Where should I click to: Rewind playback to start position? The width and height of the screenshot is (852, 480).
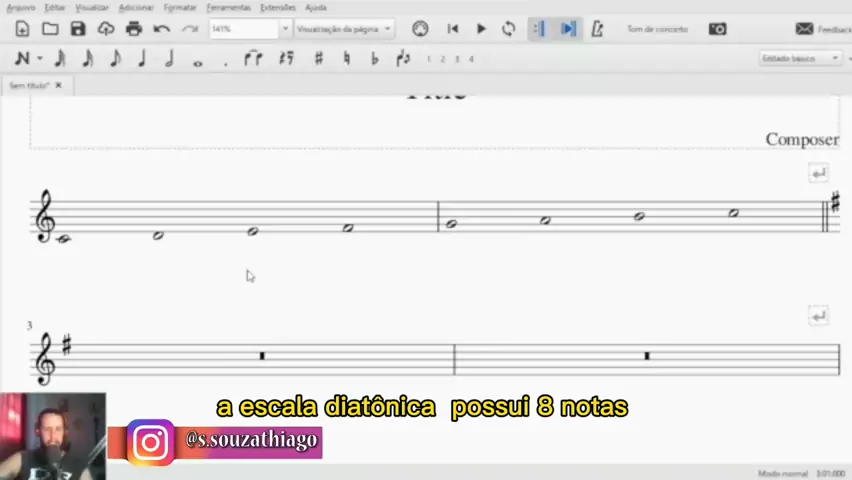coord(453,29)
